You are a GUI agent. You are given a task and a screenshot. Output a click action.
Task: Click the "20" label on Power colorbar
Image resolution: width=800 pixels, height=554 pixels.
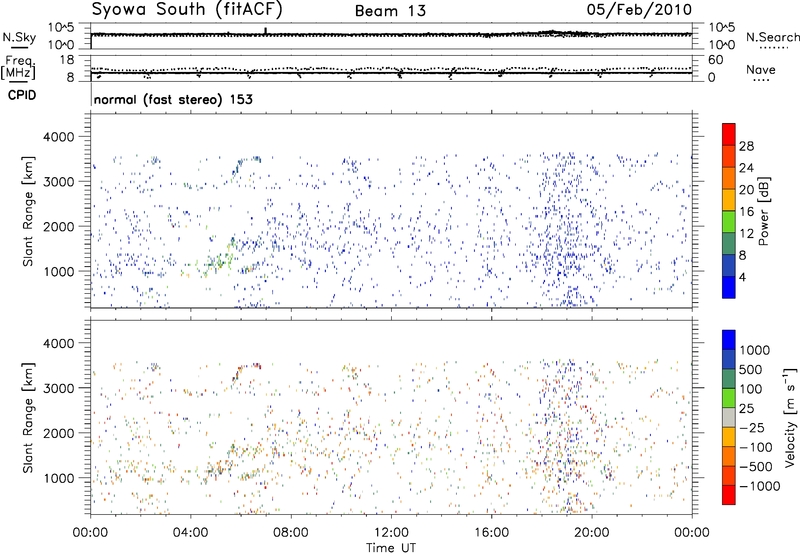click(746, 190)
